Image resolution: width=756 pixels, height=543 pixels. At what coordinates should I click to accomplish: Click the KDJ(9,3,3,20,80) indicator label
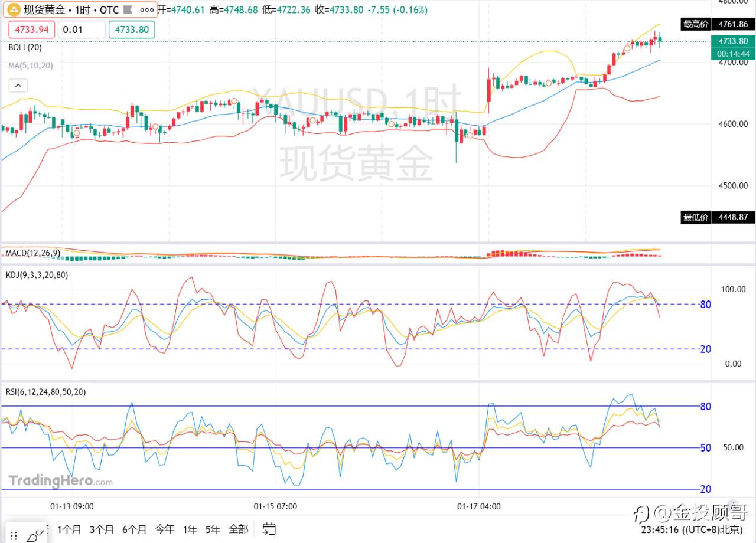37,274
